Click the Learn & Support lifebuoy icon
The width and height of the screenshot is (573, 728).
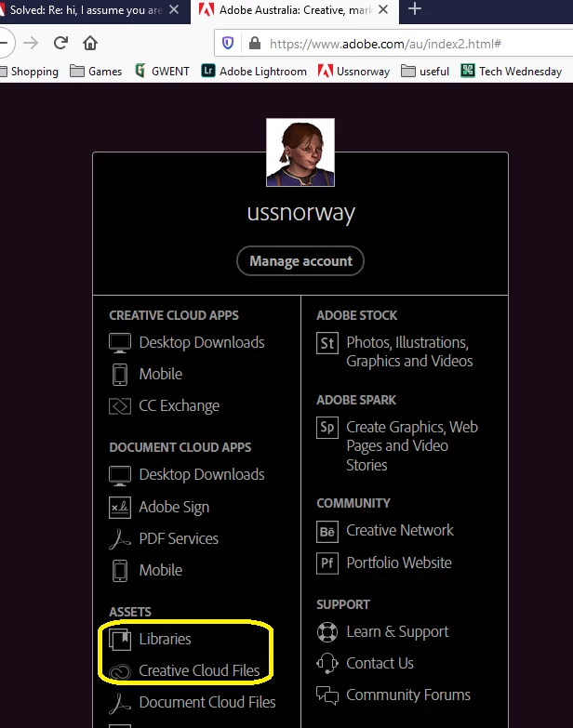pos(327,632)
